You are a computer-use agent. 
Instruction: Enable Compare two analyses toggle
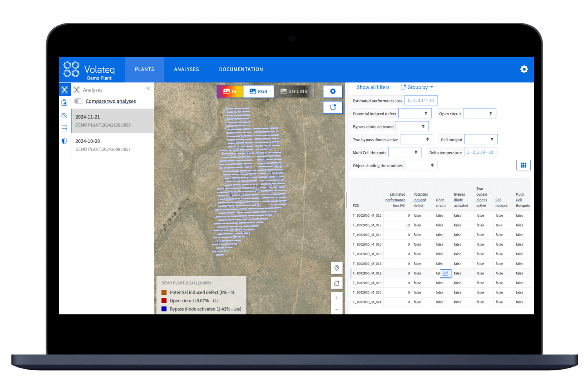point(78,101)
